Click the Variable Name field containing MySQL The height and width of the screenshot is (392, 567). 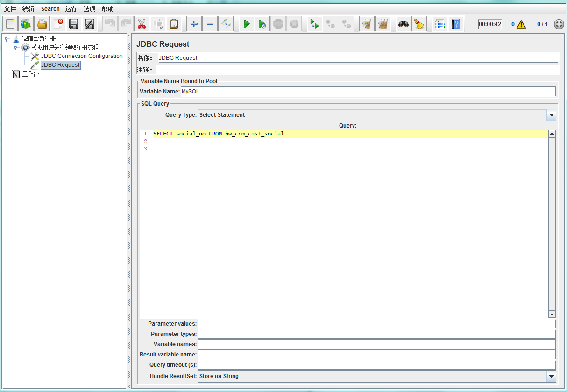pos(368,92)
